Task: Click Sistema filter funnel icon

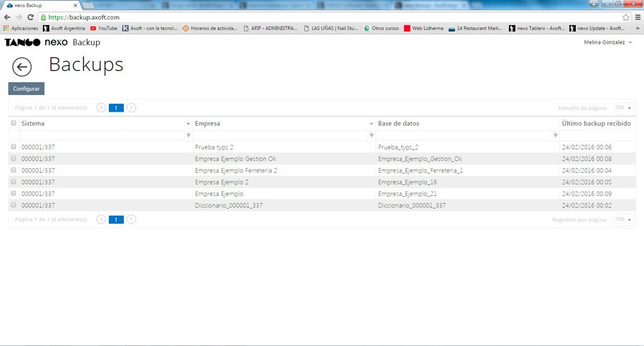Action: [188, 135]
